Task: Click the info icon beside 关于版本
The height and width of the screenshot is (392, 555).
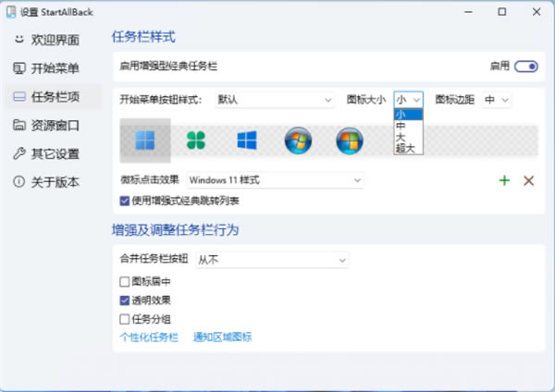Action: pyautogui.click(x=19, y=182)
